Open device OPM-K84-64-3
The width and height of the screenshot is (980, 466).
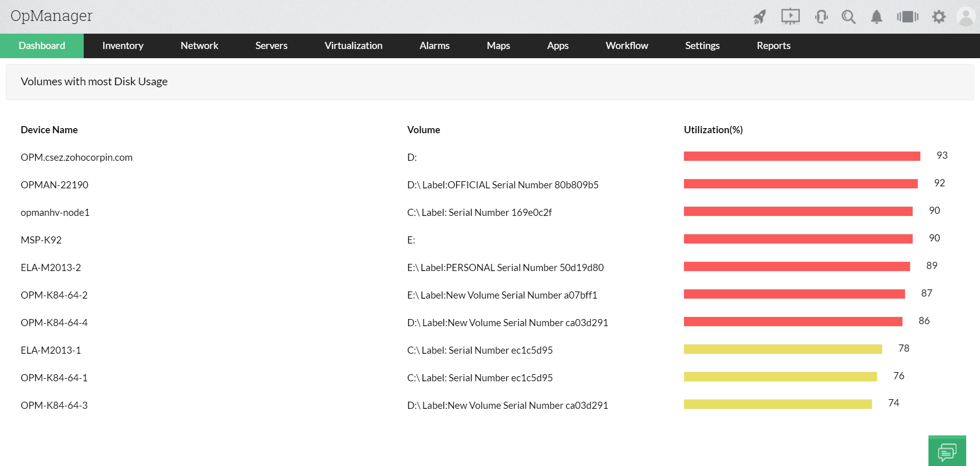click(x=54, y=406)
